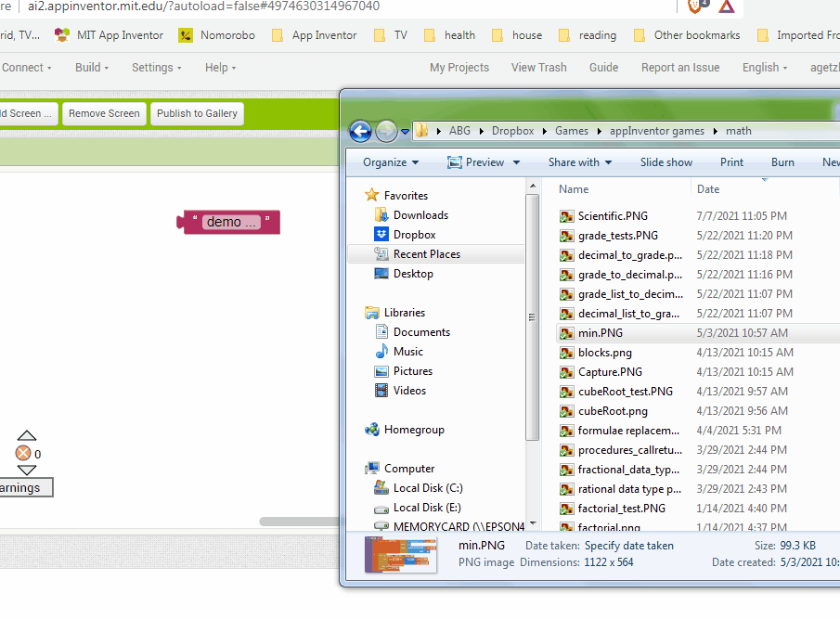Select the fractional_data_typ file icon

point(566,470)
